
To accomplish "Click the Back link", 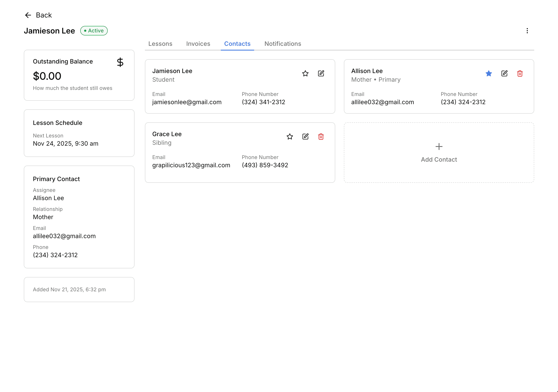I will click(44, 15).
